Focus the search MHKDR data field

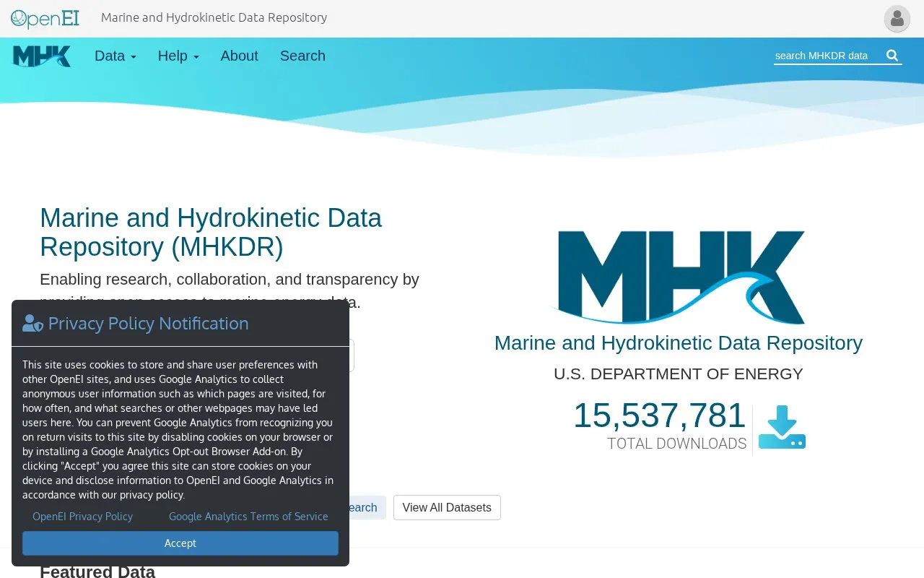click(827, 56)
